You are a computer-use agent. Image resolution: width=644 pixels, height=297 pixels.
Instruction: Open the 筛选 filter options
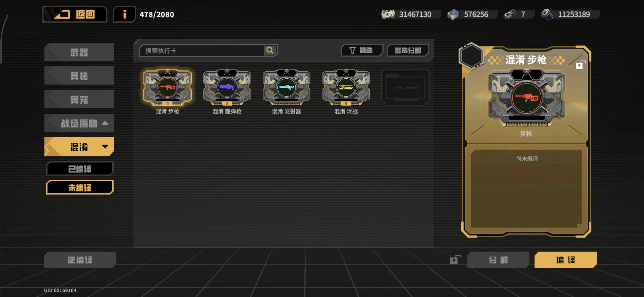click(x=361, y=50)
